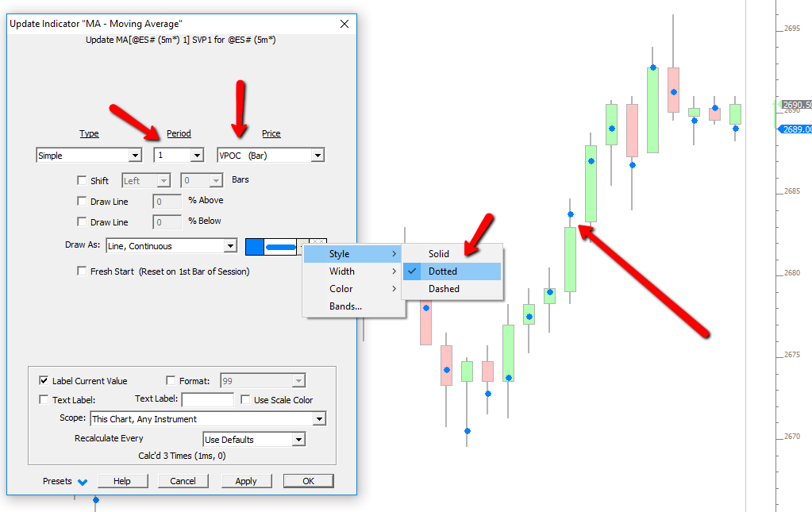Click the 2675 price axis label

(x=792, y=355)
